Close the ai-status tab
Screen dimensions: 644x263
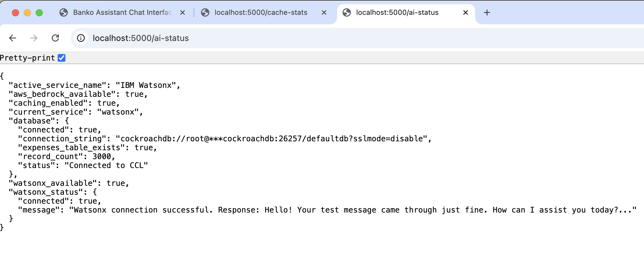[x=466, y=12]
